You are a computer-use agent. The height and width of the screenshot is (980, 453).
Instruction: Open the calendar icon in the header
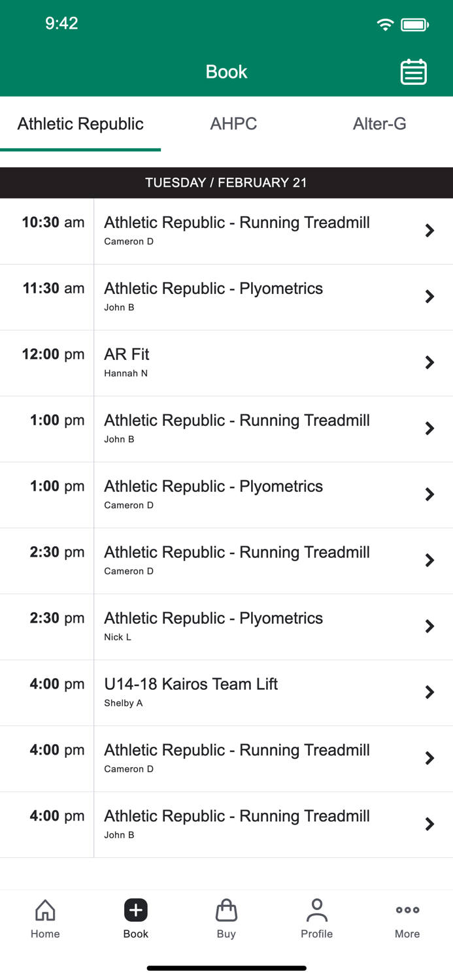(413, 72)
